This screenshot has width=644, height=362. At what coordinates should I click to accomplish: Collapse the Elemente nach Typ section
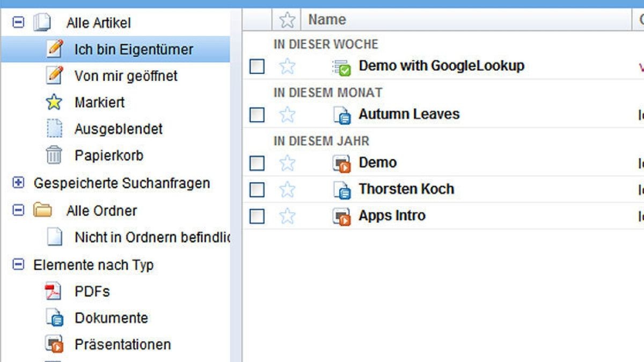[x=18, y=264]
